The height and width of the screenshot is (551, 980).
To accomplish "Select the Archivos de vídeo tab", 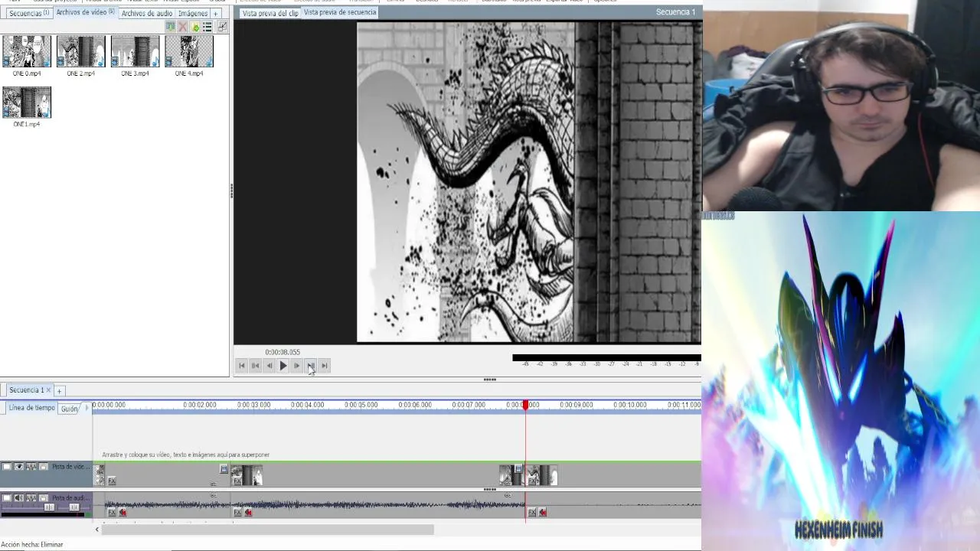I will 85,13.
